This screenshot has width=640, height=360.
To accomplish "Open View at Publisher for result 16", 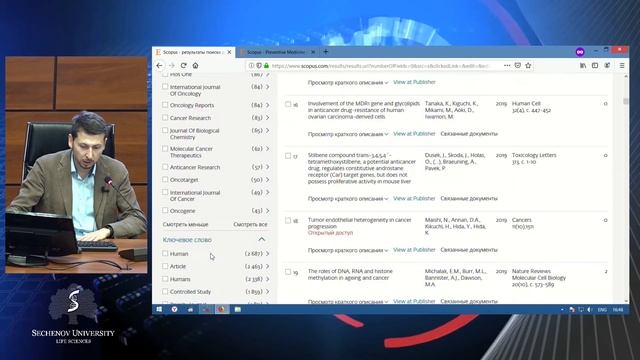I will click(414, 133).
